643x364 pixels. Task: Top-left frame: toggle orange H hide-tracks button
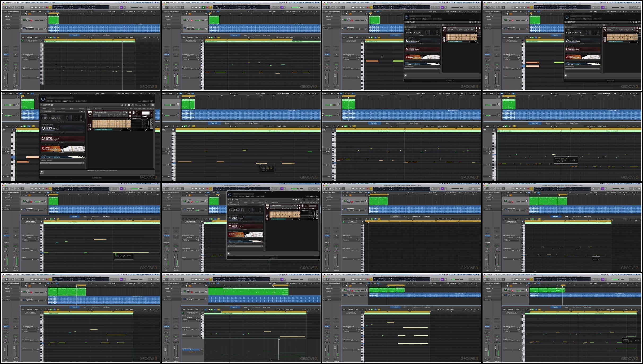point(29,14)
